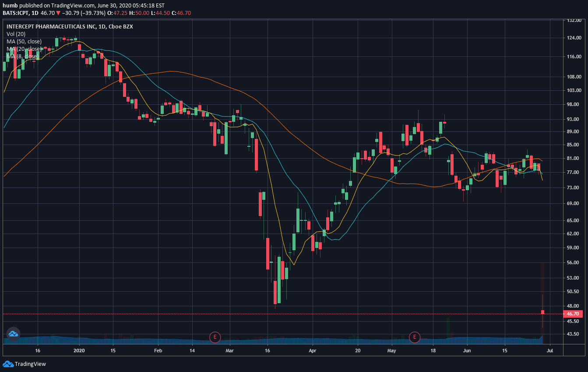Click the 132.00 price axis label
Screen dimensions: 588x372
(x=574, y=20)
